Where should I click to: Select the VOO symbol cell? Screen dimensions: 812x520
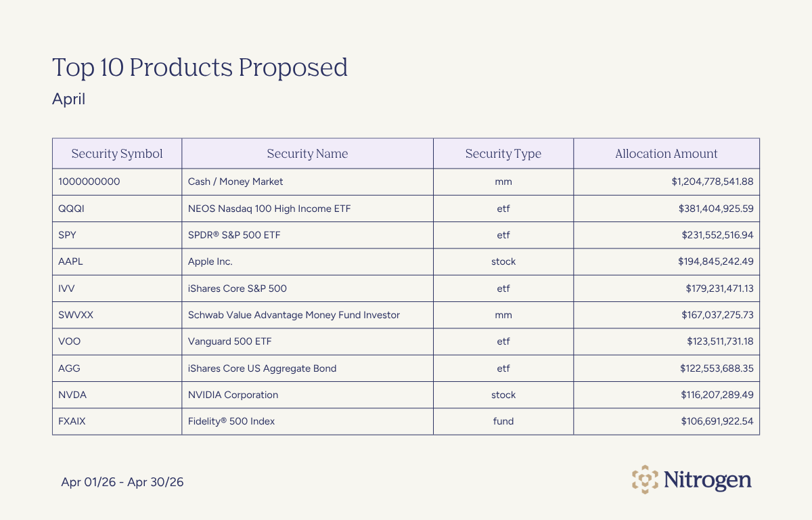point(117,341)
